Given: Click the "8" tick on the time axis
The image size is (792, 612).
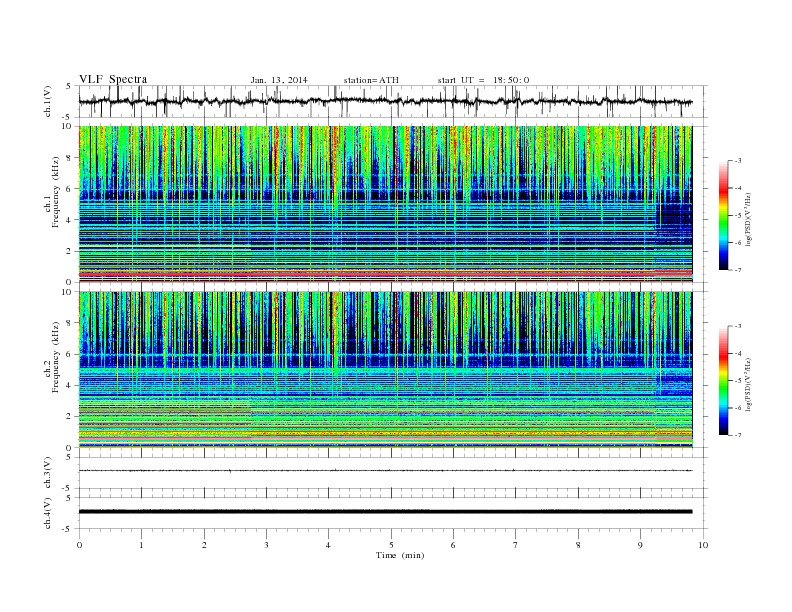Looking at the screenshot, I should [578, 545].
